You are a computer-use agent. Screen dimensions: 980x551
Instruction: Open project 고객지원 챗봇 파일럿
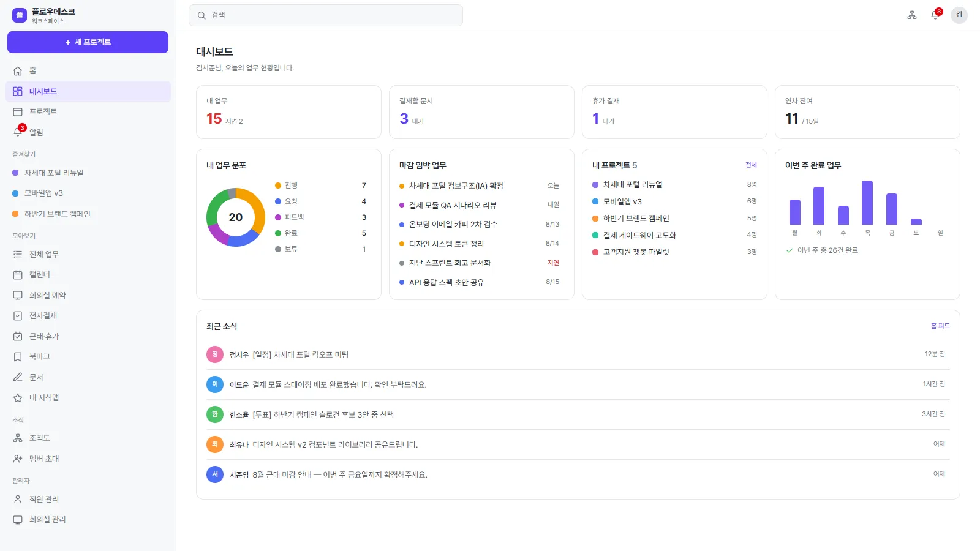(674, 252)
